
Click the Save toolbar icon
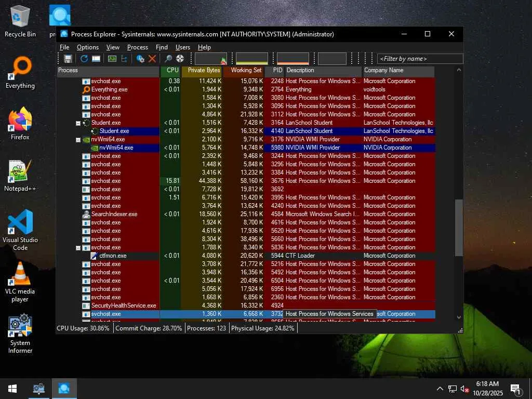pyautogui.click(x=68, y=59)
